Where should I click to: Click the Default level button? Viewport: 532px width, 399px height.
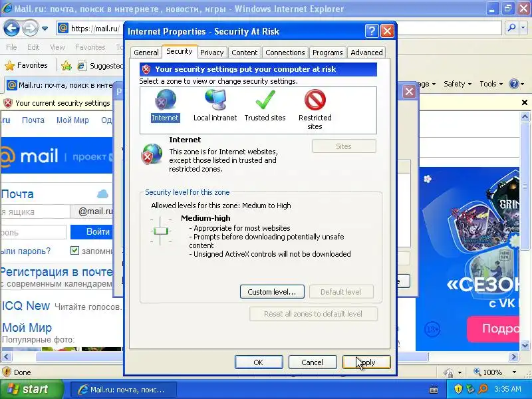341,292
